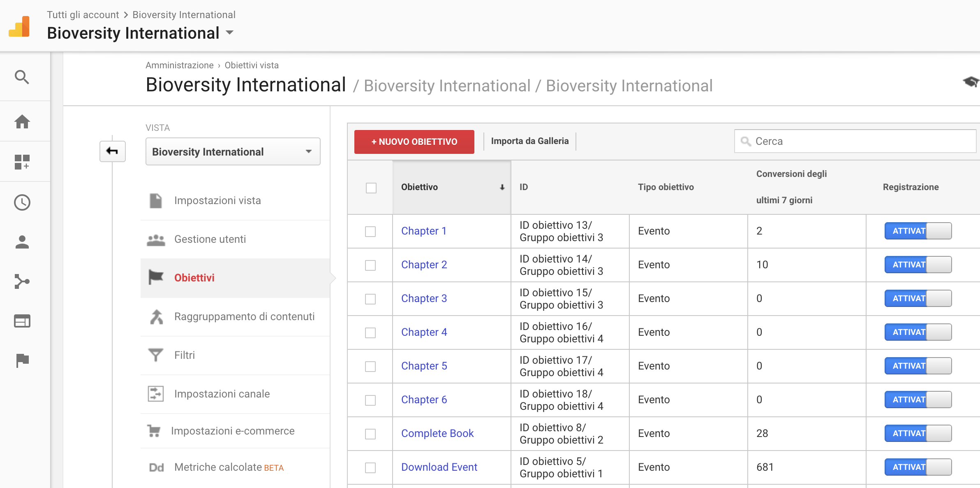Check the box for Download Event row
This screenshot has height=488, width=980.
[370, 467]
